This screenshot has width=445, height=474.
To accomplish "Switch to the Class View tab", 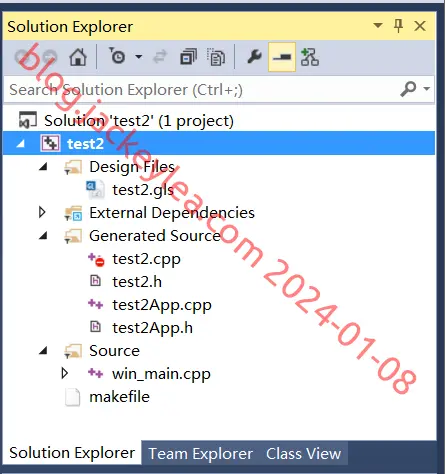I will (x=303, y=454).
